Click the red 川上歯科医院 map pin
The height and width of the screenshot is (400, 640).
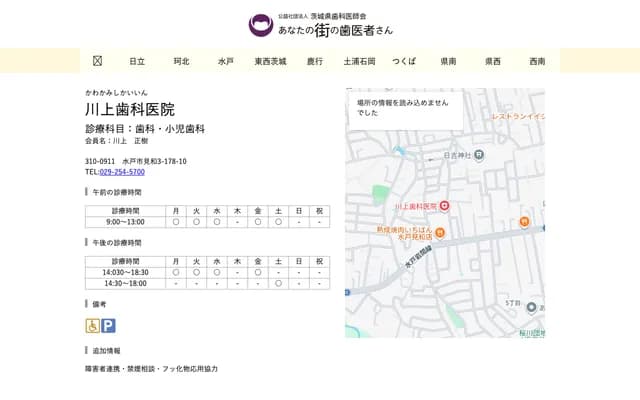click(444, 206)
